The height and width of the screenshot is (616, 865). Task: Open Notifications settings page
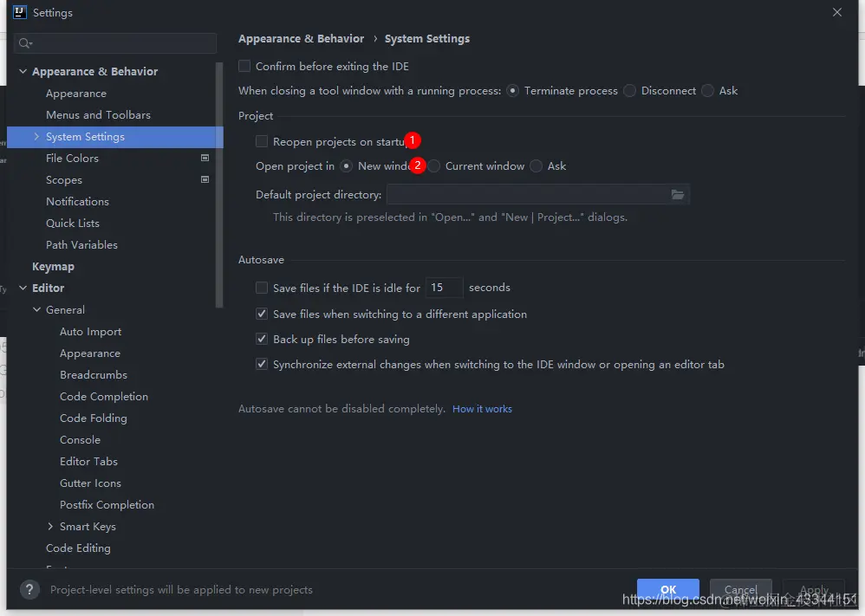[x=77, y=201]
